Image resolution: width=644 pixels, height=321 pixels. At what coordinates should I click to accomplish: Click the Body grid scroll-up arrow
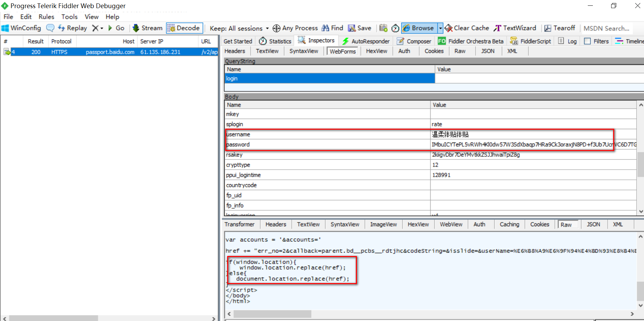point(641,105)
